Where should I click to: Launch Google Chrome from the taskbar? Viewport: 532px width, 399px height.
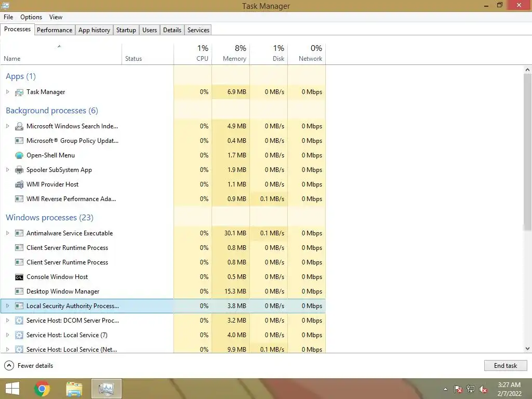42,389
